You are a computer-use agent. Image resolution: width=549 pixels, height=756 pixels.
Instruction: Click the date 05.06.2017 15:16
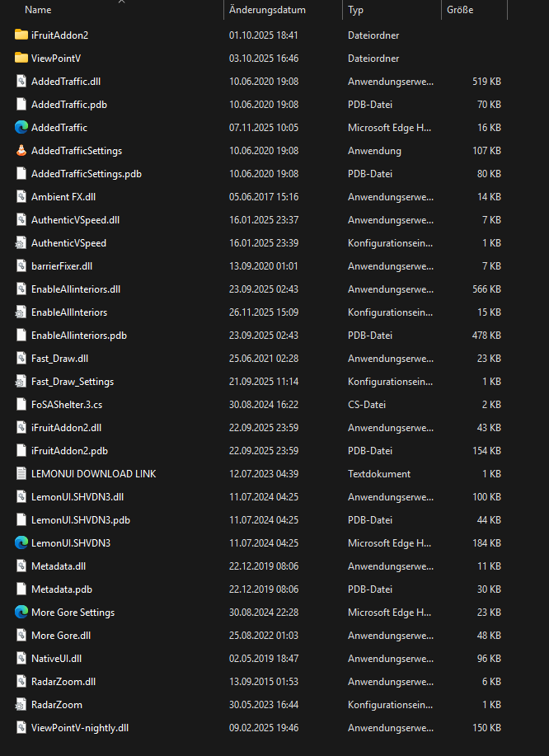pos(264,197)
